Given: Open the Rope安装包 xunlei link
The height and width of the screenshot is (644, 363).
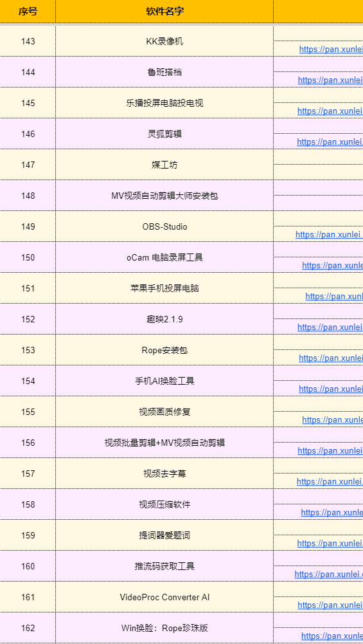Looking at the screenshot, I should tap(331, 358).
